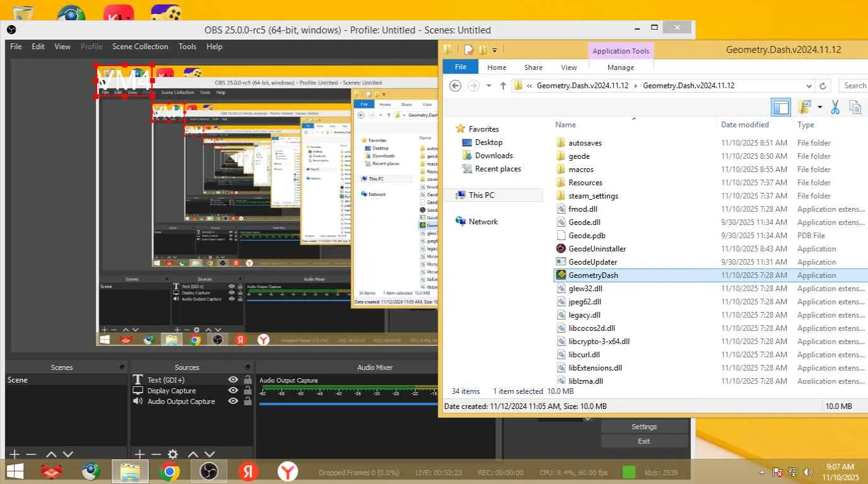Remove the selected source with the Sources minus icon
This screenshot has height=484, width=868.
(156, 454)
